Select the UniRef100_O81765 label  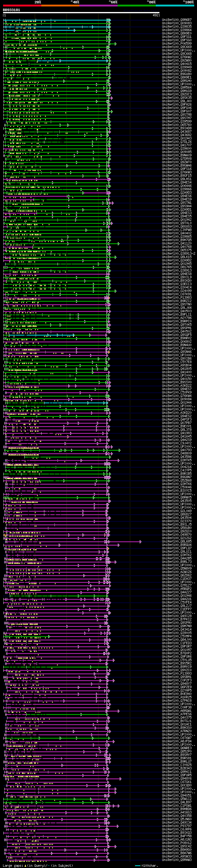[x=177, y=267]
